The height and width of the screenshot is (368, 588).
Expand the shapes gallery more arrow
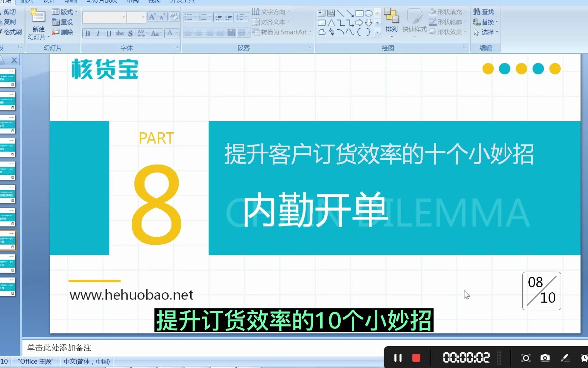(x=377, y=32)
